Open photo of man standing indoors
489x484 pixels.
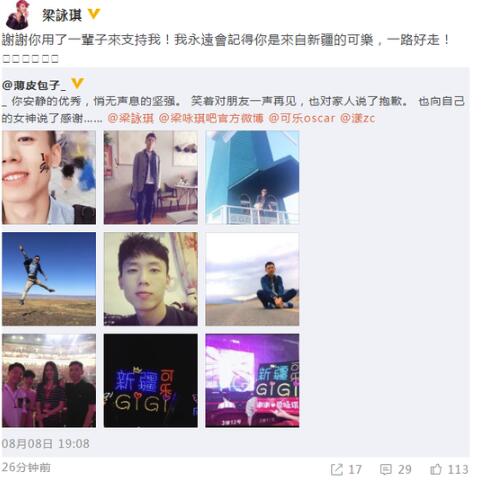(151, 177)
